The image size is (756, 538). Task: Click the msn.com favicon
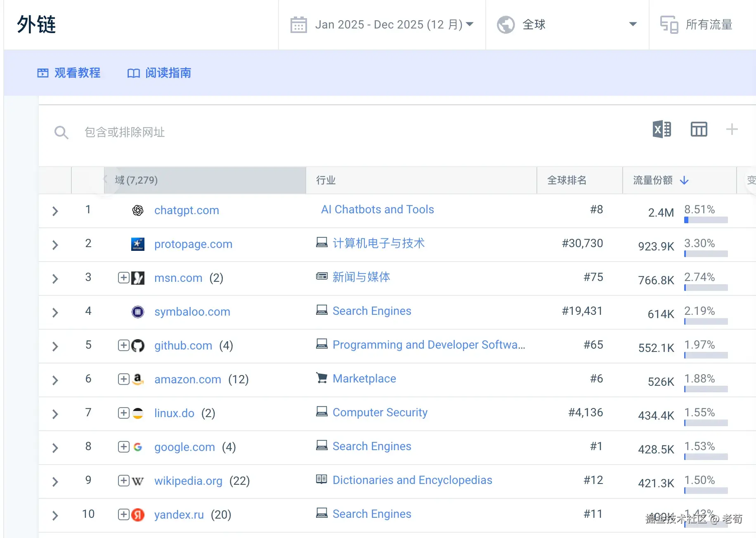tap(138, 278)
